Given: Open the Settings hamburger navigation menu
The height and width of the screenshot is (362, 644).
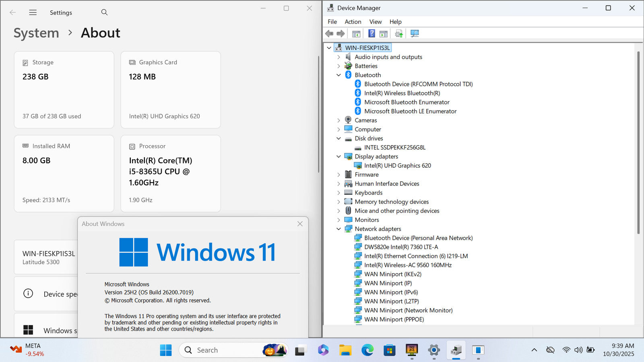Looking at the screenshot, I should (x=33, y=12).
